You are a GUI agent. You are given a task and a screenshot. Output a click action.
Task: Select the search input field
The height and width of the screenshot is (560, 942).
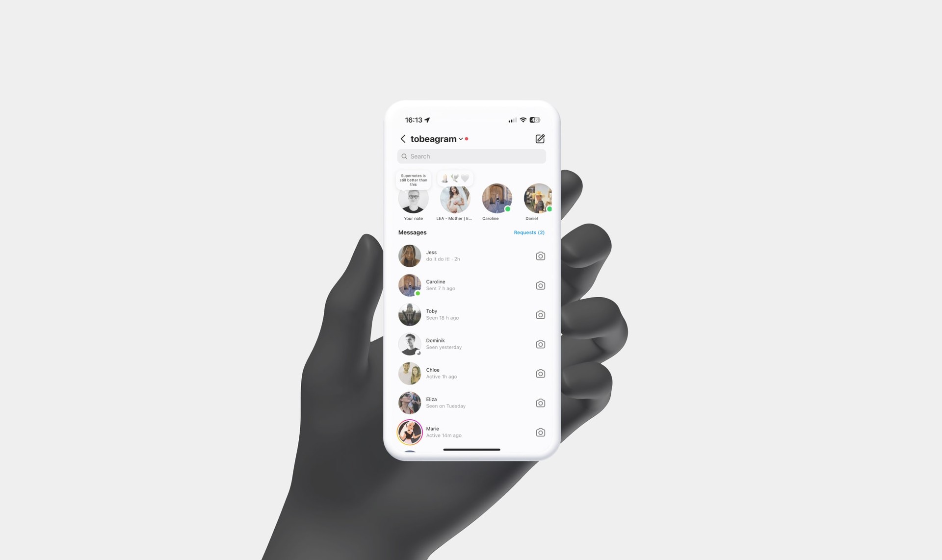pos(471,156)
